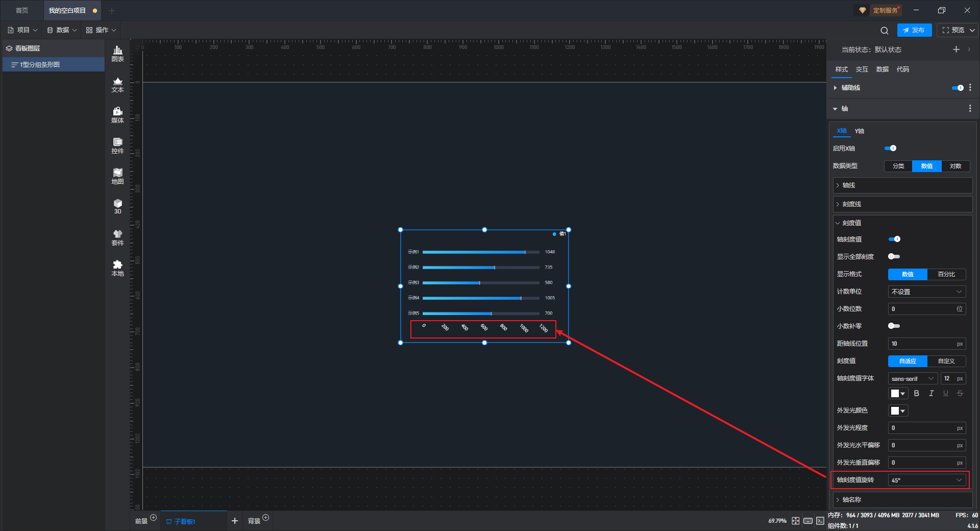Open the 地图 map components panel
Image resolution: width=980 pixels, height=531 pixels.
117,176
